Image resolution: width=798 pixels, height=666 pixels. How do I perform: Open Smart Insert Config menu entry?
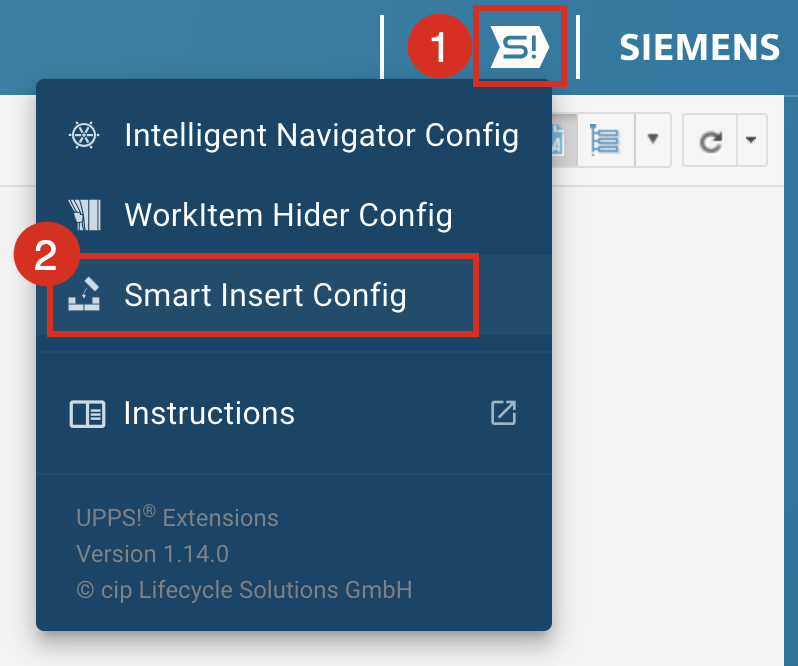click(265, 295)
